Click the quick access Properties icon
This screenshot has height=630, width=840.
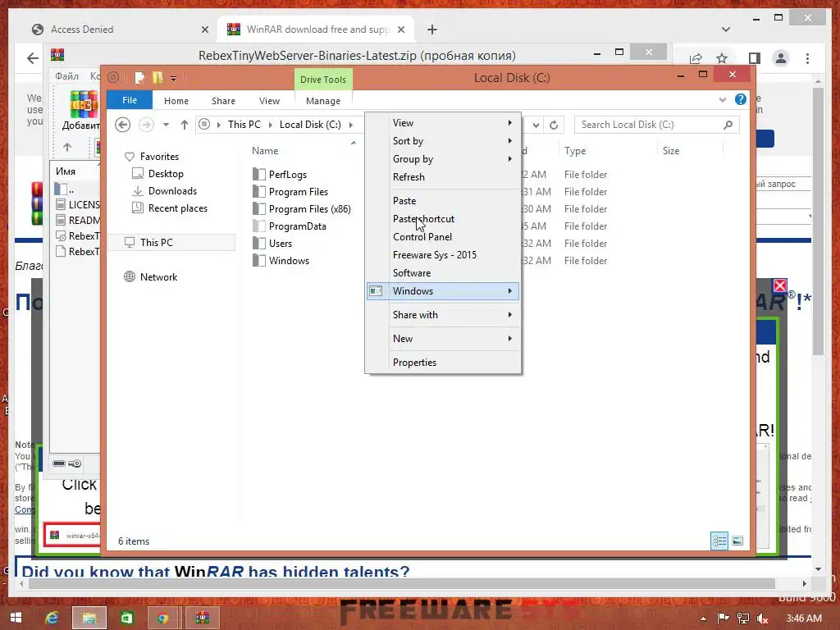point(139,78)
